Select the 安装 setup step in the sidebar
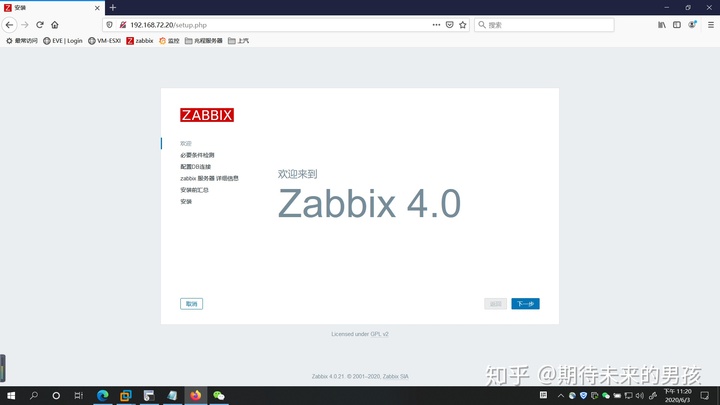 [x=186, y=202]
